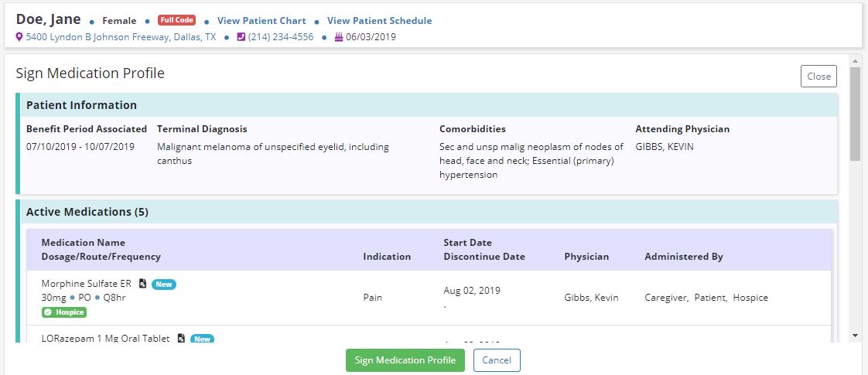Click the red Full Code badge

(176, 21)
